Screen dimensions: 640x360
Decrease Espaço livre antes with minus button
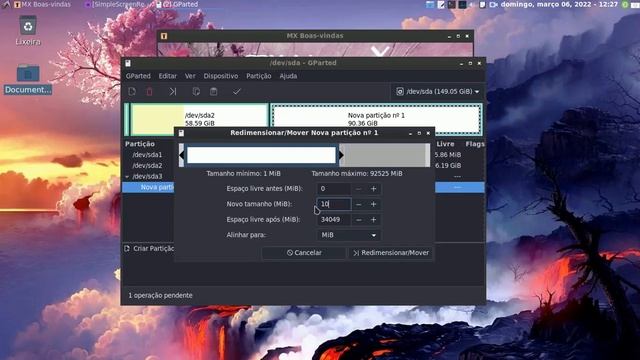tap(358, 189)
